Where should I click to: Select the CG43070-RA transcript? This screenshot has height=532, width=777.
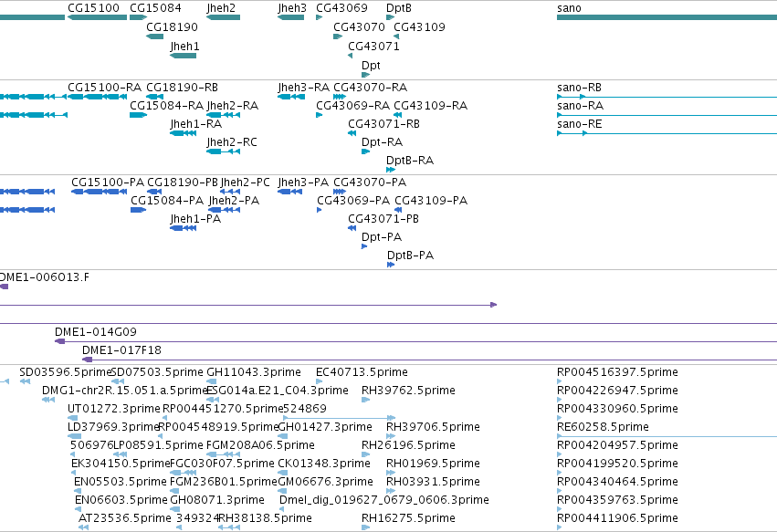340,97
